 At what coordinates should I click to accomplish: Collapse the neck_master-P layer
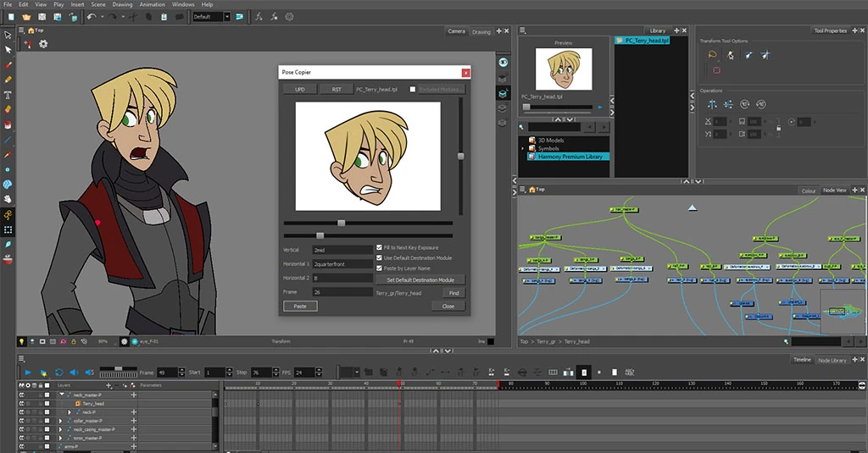point(62,395)
